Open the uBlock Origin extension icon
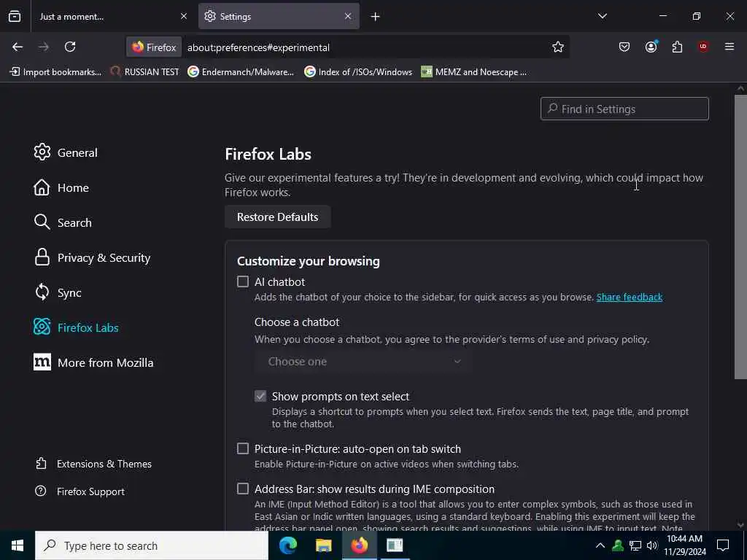The height and width of the screenshot is (560, 747). [x=703, y=47]
